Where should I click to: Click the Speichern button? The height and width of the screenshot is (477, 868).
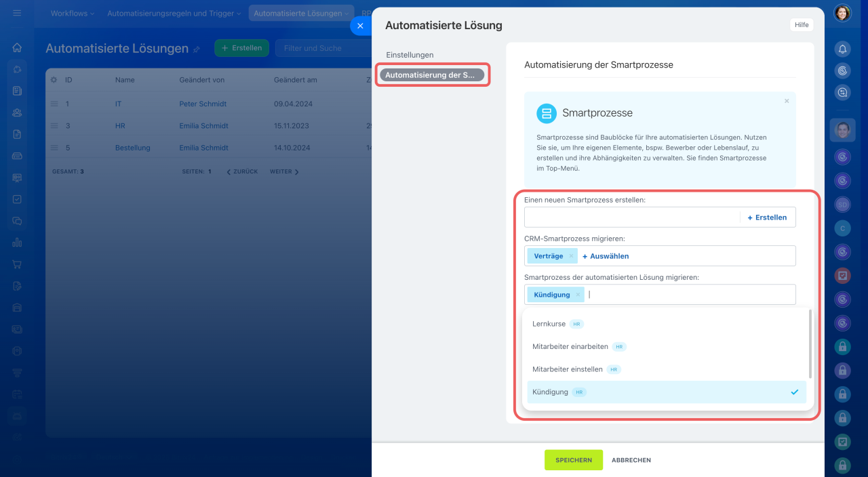point(574,460)
